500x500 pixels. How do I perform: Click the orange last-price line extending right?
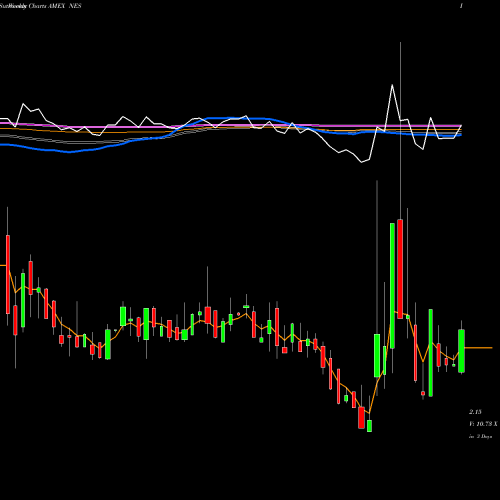point(478,348)
